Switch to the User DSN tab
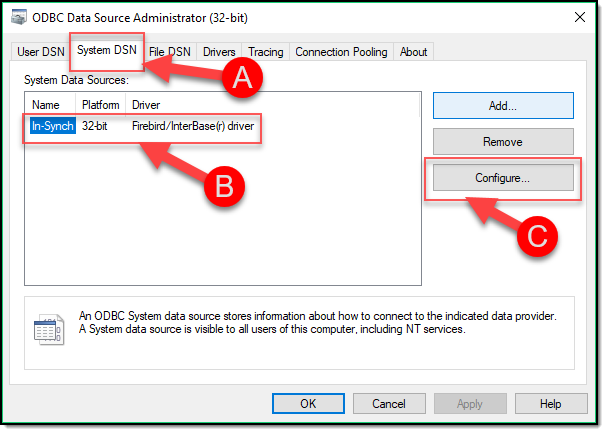 [x=41, y=52]
